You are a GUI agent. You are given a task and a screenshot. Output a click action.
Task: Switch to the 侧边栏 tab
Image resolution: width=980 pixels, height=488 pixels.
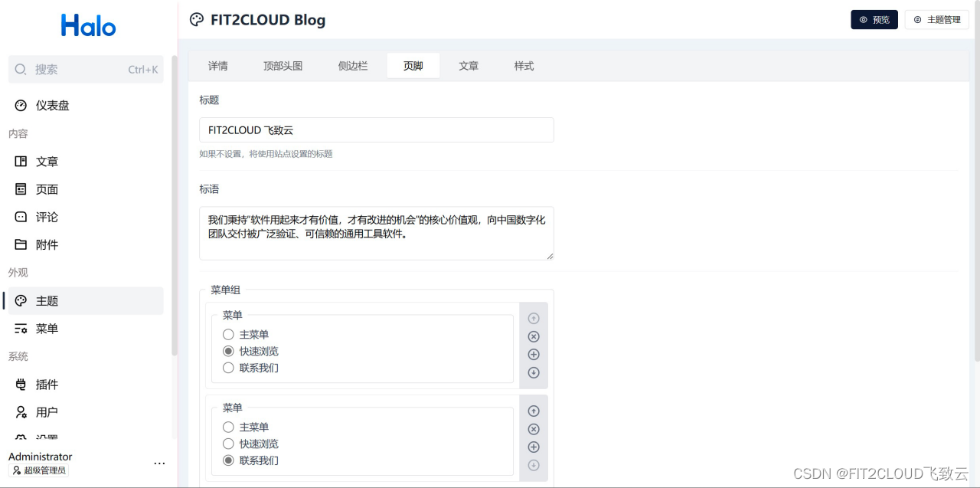pyautogui.click(x=353, y=66)
